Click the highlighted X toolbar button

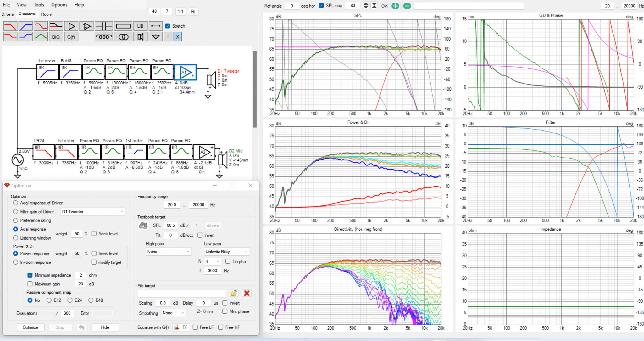[178, 37]
